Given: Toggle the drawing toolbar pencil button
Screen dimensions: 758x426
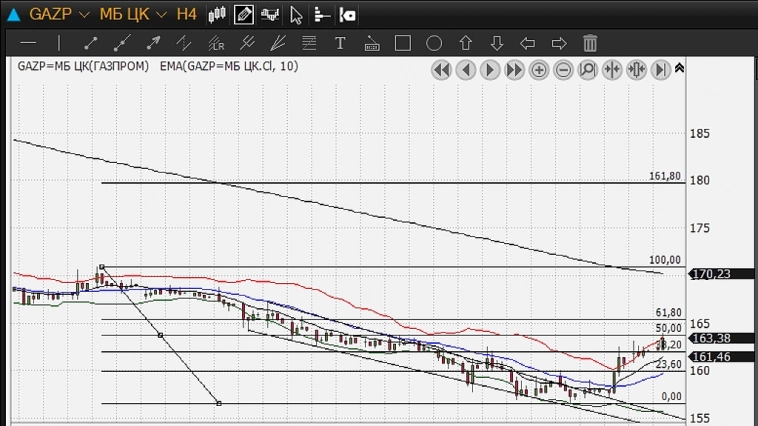Looking at the screenshot, I should pyautogui.click(x=244, y=14).
